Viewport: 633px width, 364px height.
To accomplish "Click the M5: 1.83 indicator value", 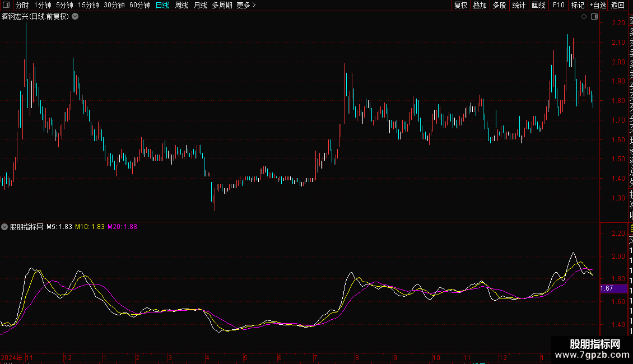I will (59, 227).
